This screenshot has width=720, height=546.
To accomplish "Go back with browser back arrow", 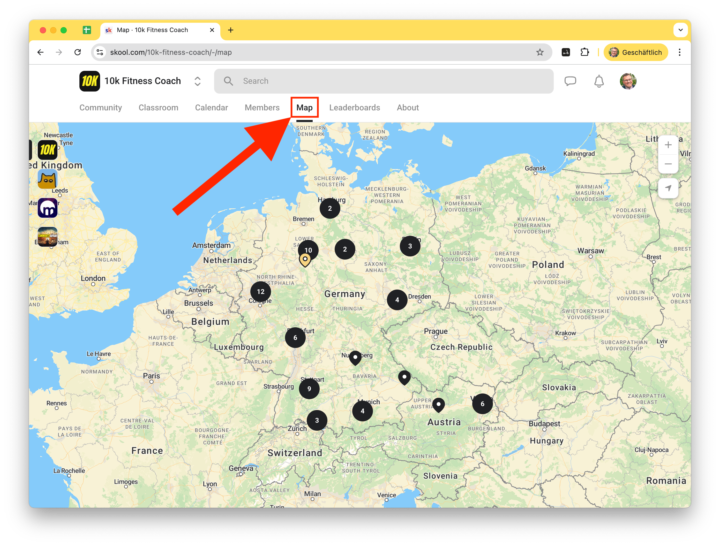I will coord(41,52).
